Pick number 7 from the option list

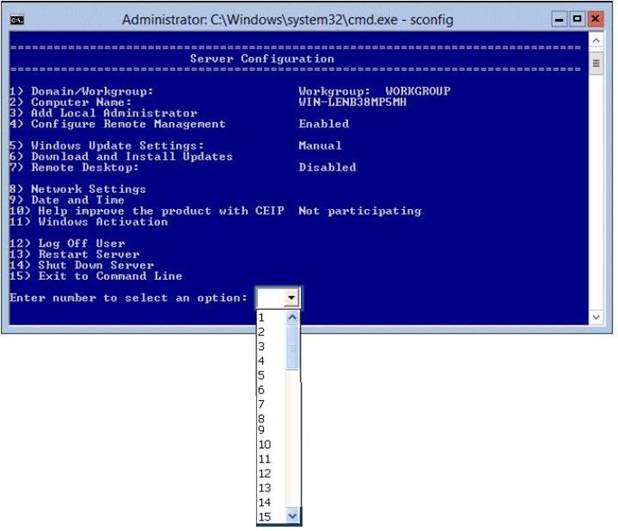pyautogui.click(x=270, y=403)
